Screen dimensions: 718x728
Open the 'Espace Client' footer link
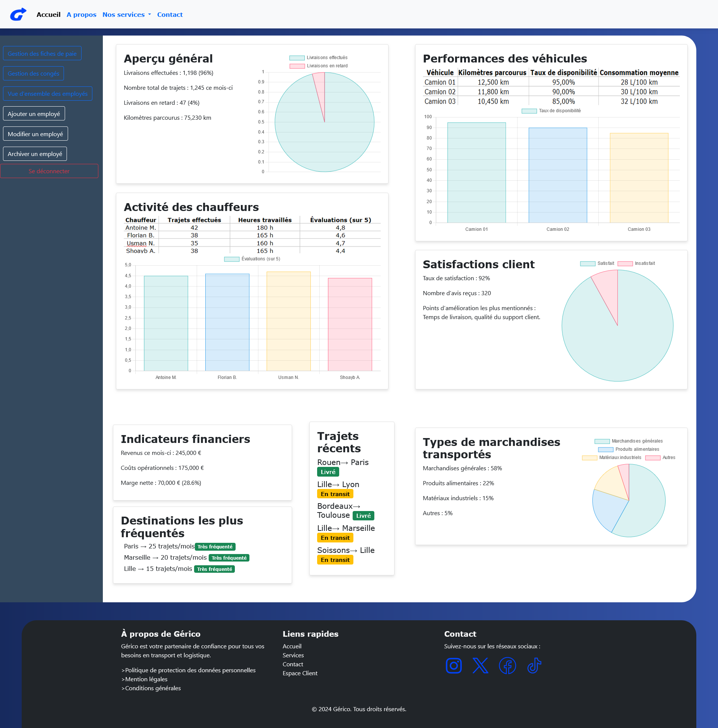click(300, 673)
